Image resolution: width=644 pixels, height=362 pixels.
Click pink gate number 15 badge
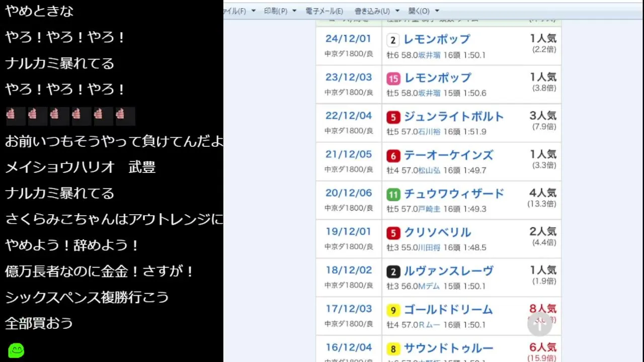tap(393, 79)
